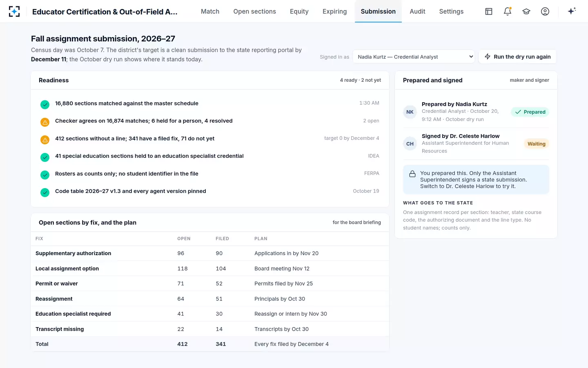This screenshot has width=588, height=368.
Task: Click the Supplementary authorization row
Action: [x=210, y=254]
